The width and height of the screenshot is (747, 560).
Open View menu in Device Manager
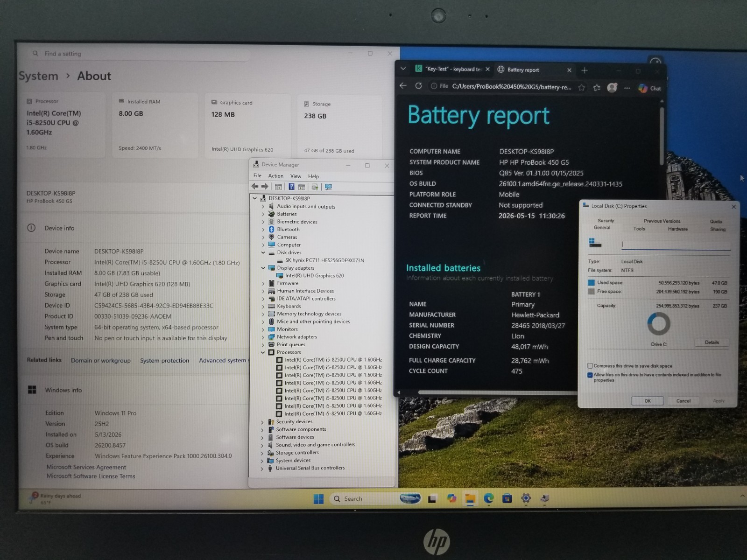pyautogui.click(x=296, y=176)
